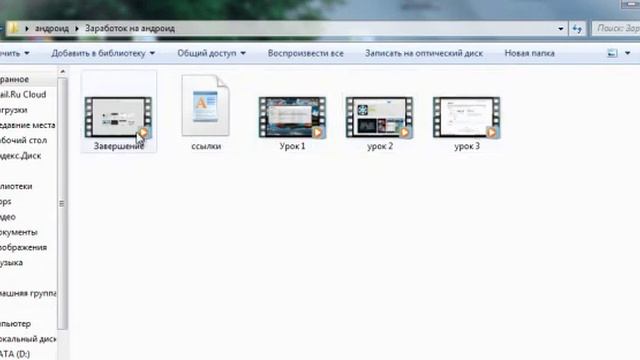Image resolution: width=640 pixels, height=360 pixels.
Task: Select Видео library in sidebar
Action: point(8,217)
